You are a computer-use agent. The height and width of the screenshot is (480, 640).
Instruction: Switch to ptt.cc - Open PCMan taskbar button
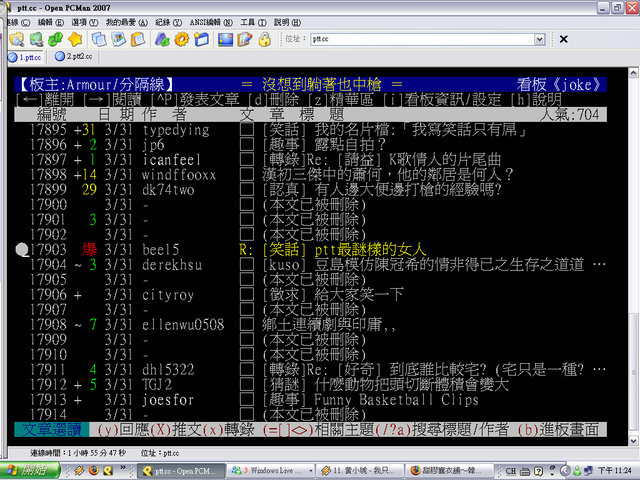point(182,471)
